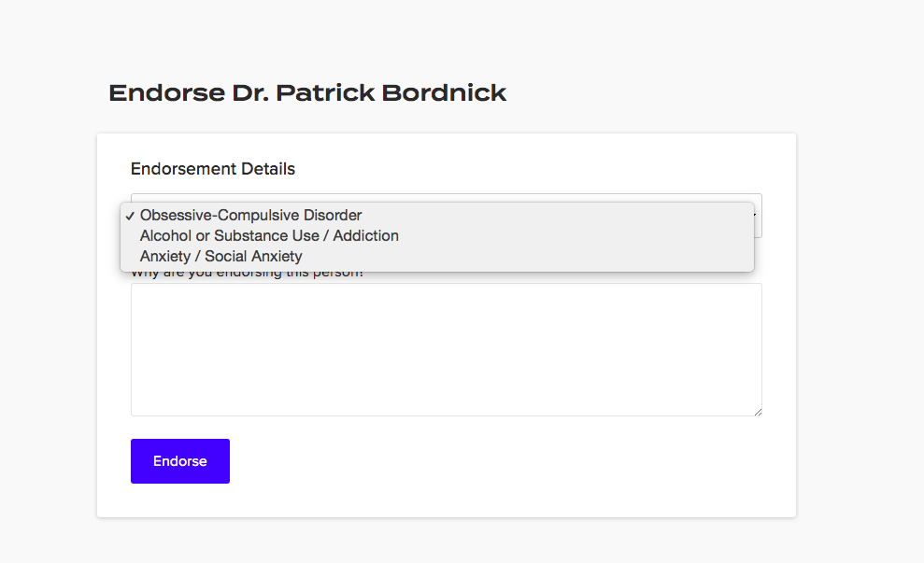This screenshot has width=924, height=563.
Task: Click the select field border above the open list
Action: coord(446,197)
